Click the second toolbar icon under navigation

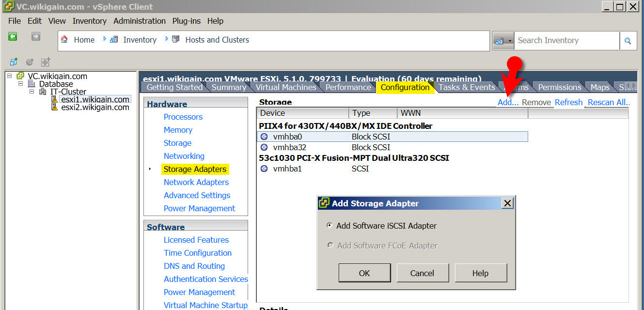tap(30, 62)
